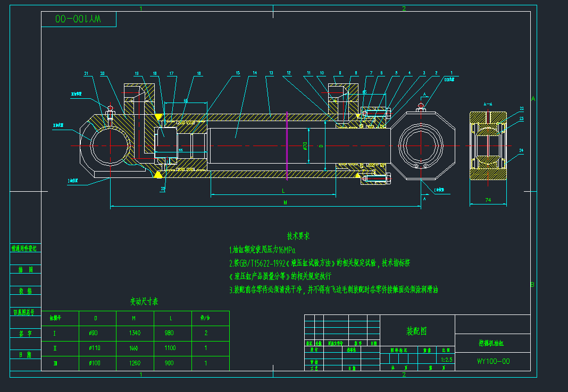Click part balloon number 24 near section view
The width and height of the screenshot is (568, 392).
[521, 150]
